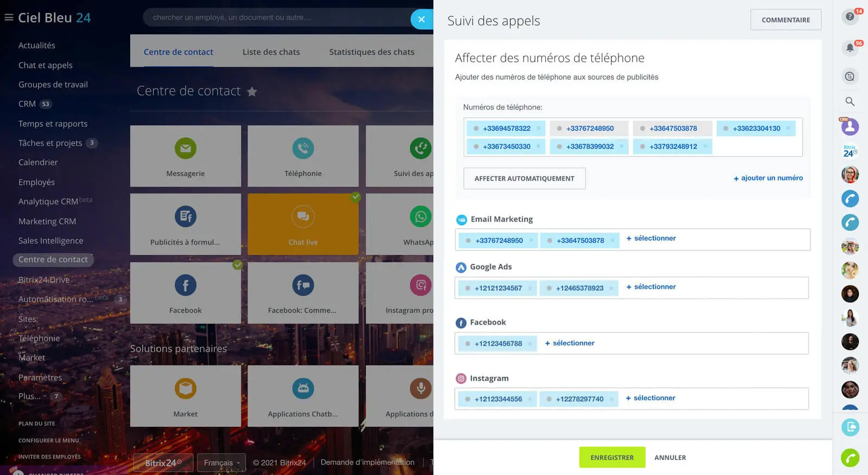The image size is (868, 475).
Task: Favorite Centre de contact with star icon
Action: [252, 92]
